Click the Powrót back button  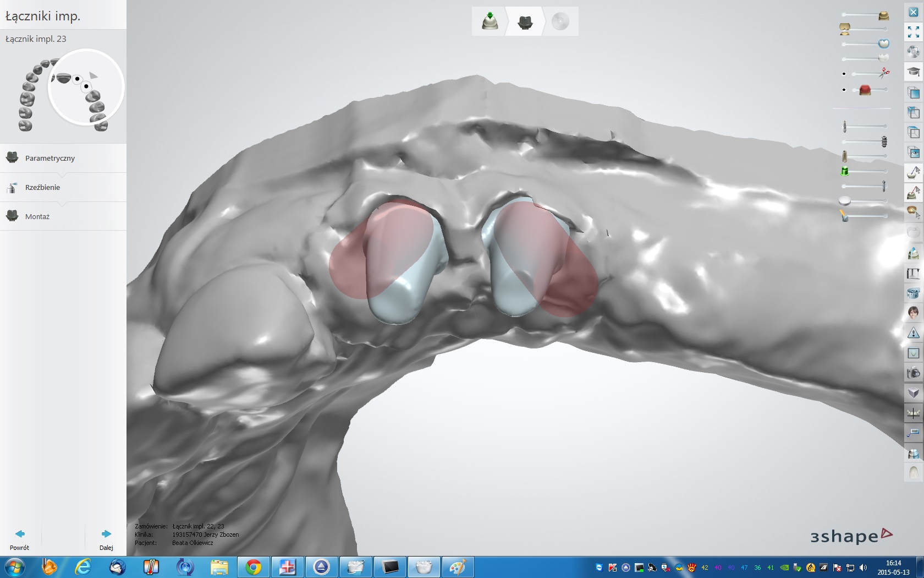coord(19,539)
